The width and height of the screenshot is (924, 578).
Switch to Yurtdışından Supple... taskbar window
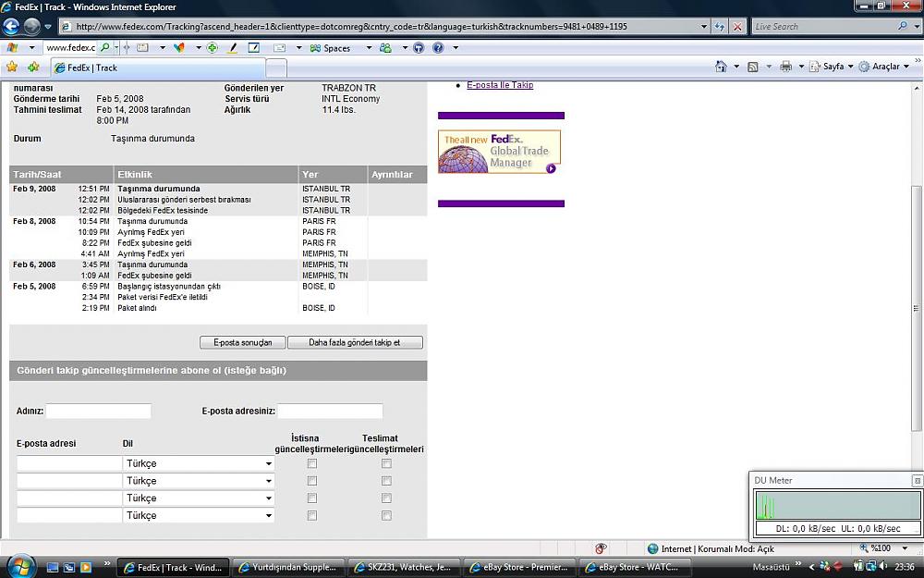point(288,568)
